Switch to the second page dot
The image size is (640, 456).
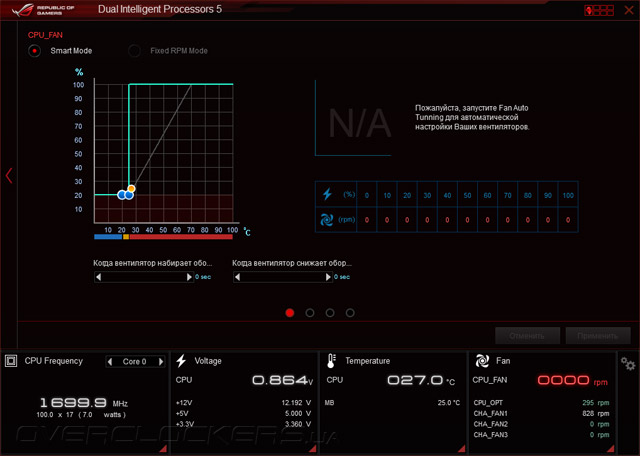[x=310, y=313]
